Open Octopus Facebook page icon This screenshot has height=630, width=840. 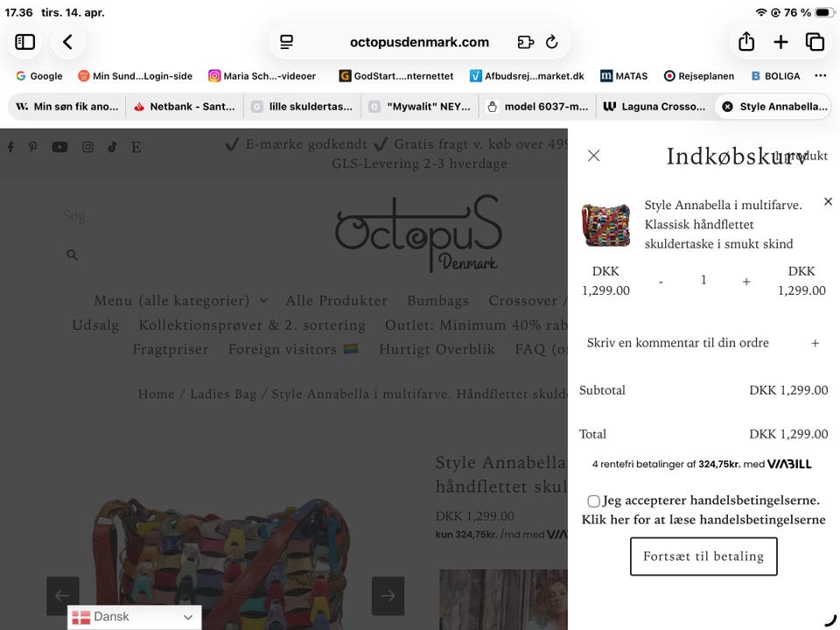click(10, 147)
